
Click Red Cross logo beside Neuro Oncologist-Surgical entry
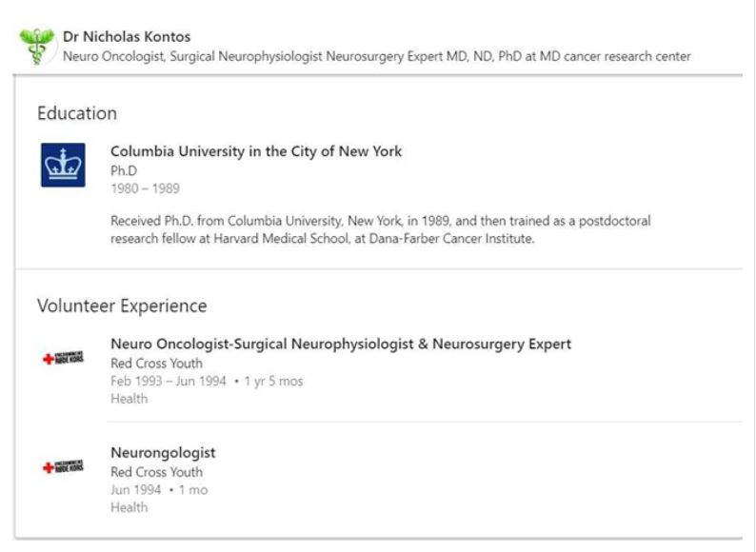tap(63, 359)
